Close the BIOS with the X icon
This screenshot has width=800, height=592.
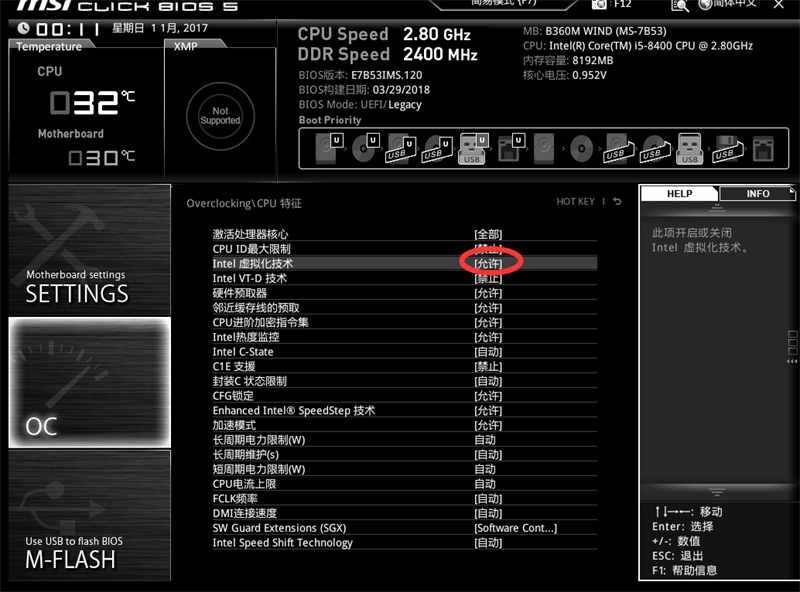point(778,4)
